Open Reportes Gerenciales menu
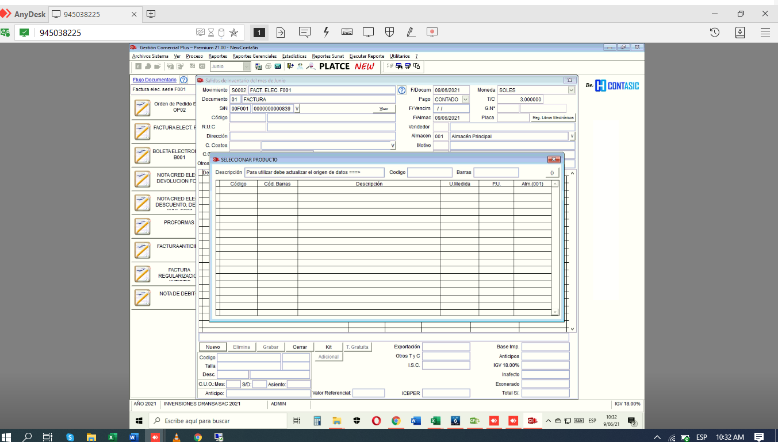The image size is (778, 442). click(255, 57)
